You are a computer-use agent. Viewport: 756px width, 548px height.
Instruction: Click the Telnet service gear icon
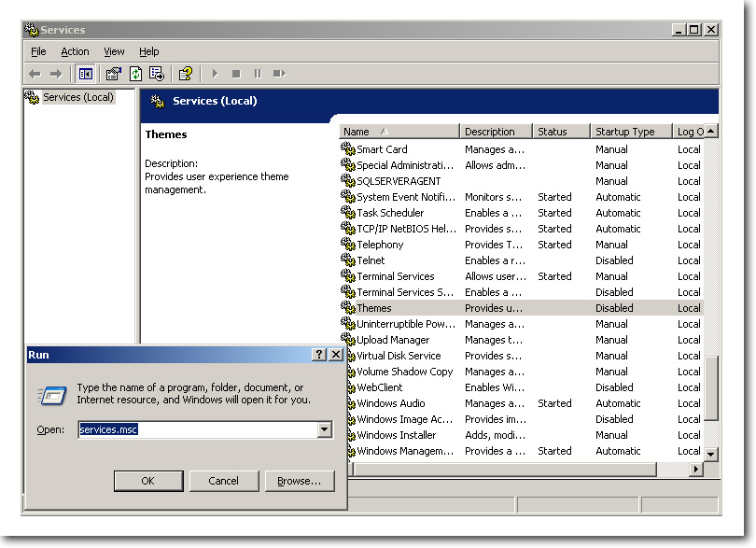click(347, 260)
